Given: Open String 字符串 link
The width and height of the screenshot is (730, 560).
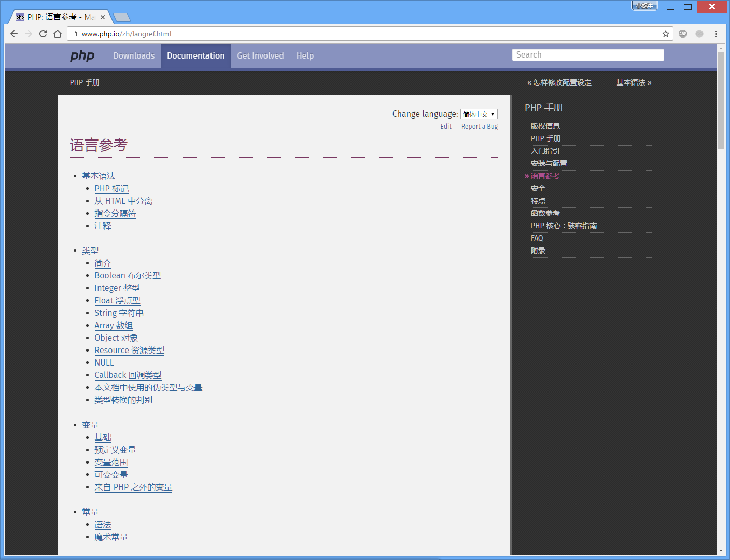Looking at the screenshot, I should pos(119,313).
